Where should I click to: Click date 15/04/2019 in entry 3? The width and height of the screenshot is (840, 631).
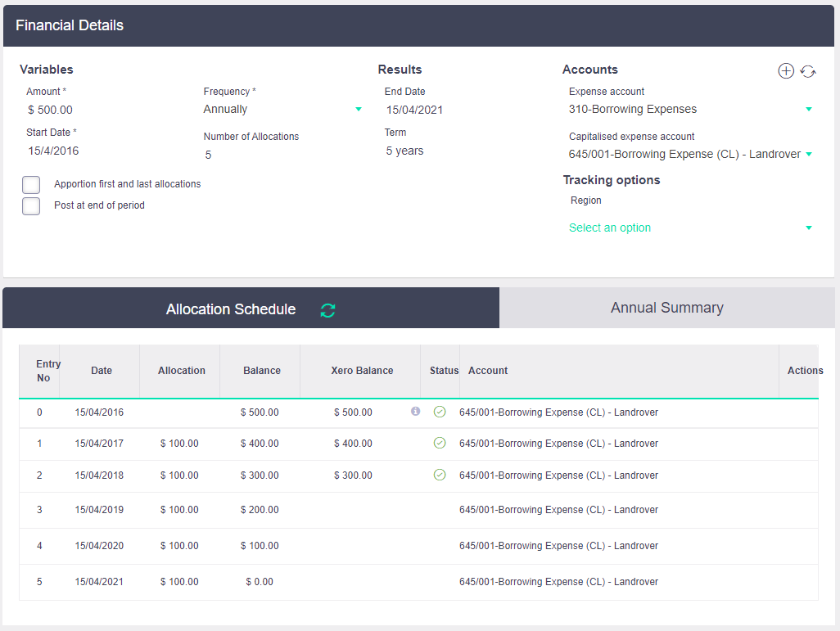[99, 510]
